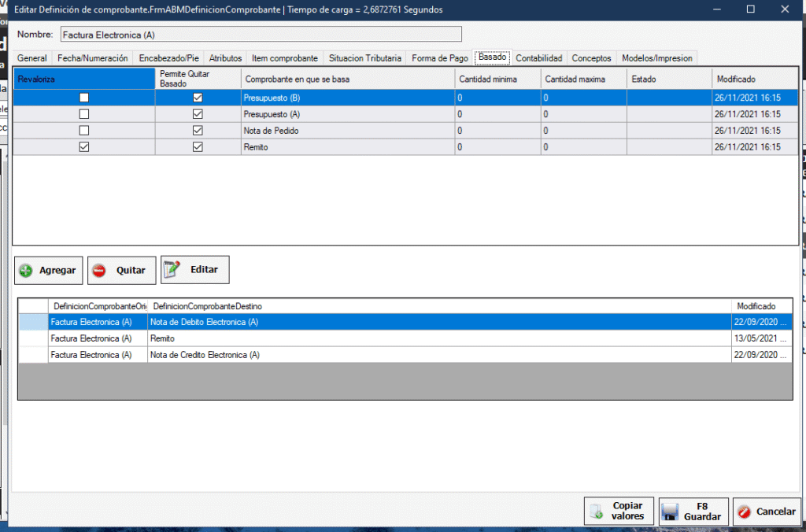Toggle Permite Quitar Basado for Presupuesto (A)
This screenshot has width=806, height=532.
(198, 114)
